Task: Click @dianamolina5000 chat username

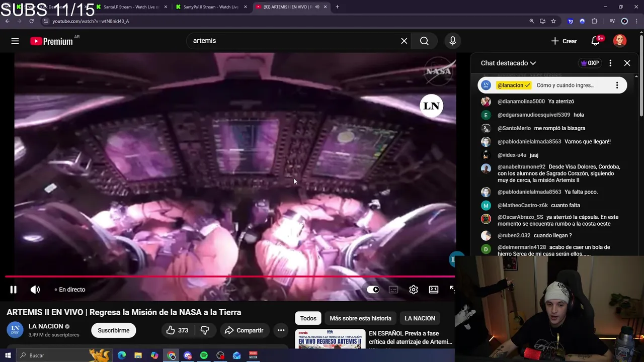Action: click(x=521, y=102)
